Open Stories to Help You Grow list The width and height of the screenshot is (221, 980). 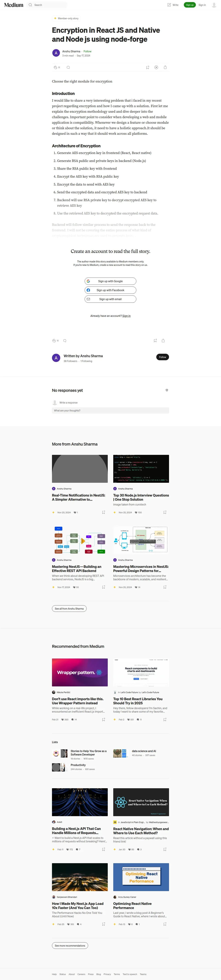point(88,753)
